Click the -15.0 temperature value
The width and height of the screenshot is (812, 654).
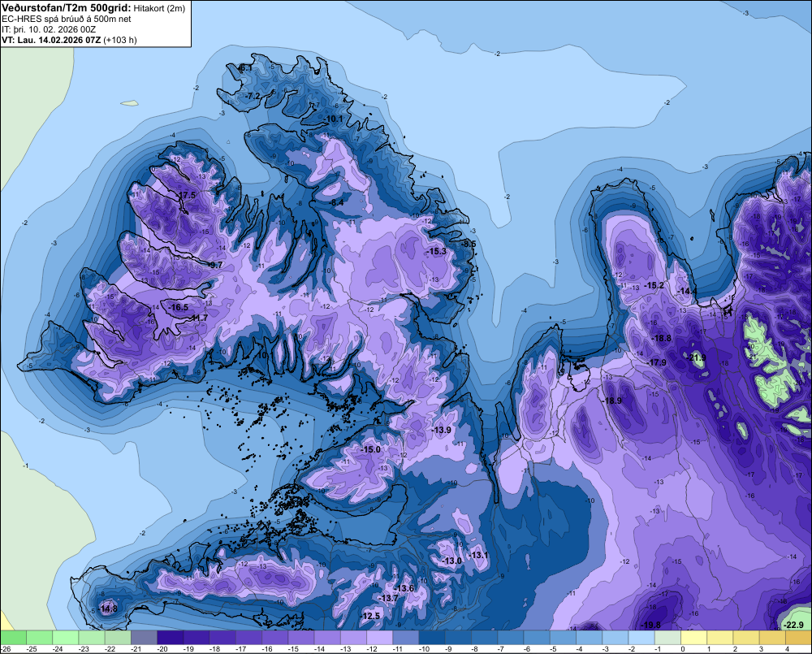(x=371, y=449)
